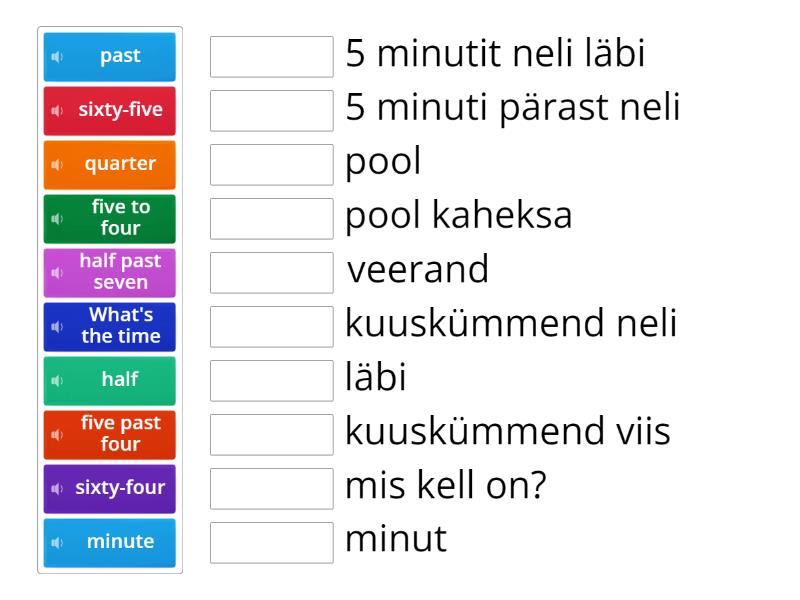Click answer box beside '5 minutit neli läbi'
Viewport: 800px width, 600px height.
(272, 57)
